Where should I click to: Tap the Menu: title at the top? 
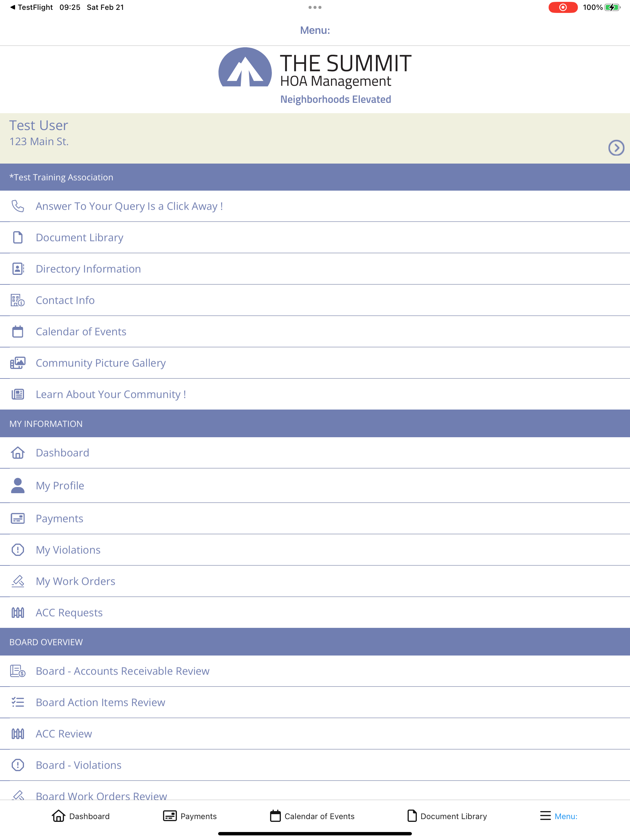[315, 30]
